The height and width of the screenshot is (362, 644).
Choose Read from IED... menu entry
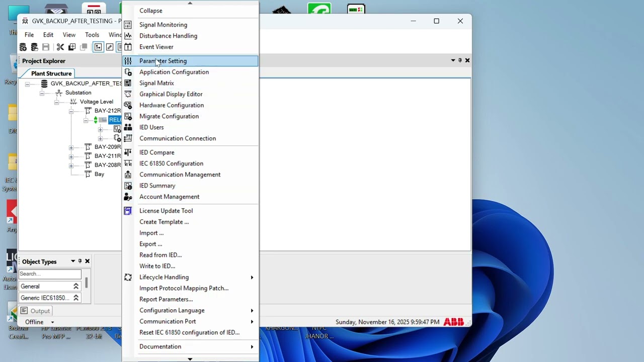[x=190, y=255]
